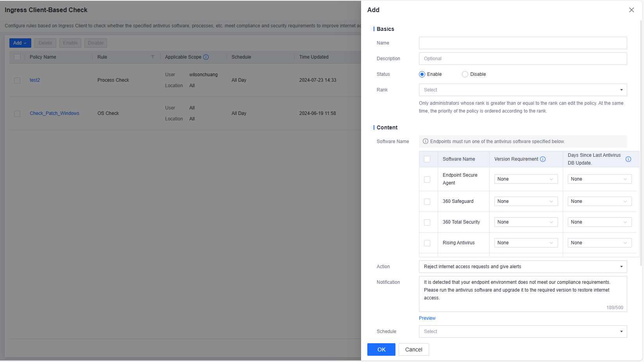Check the 360 Safeguard checkbox

click(x=427, y=202)
